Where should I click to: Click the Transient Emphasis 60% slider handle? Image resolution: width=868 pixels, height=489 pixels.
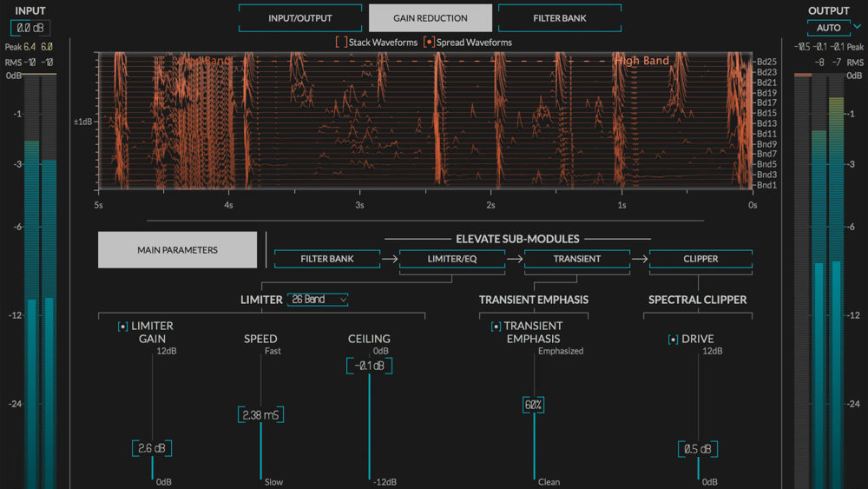[x=534, y=405]
